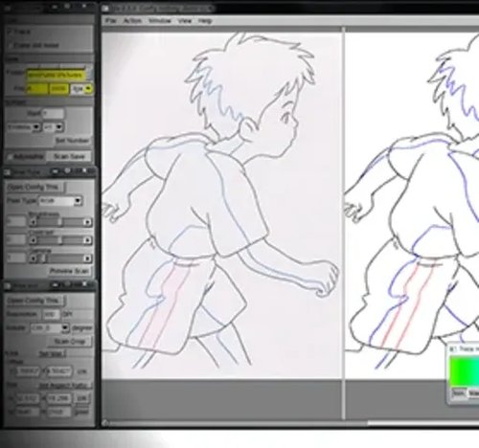The image size is (479, 448).
Task: Click the Offset Y field
Action: [x=59, y=371]
